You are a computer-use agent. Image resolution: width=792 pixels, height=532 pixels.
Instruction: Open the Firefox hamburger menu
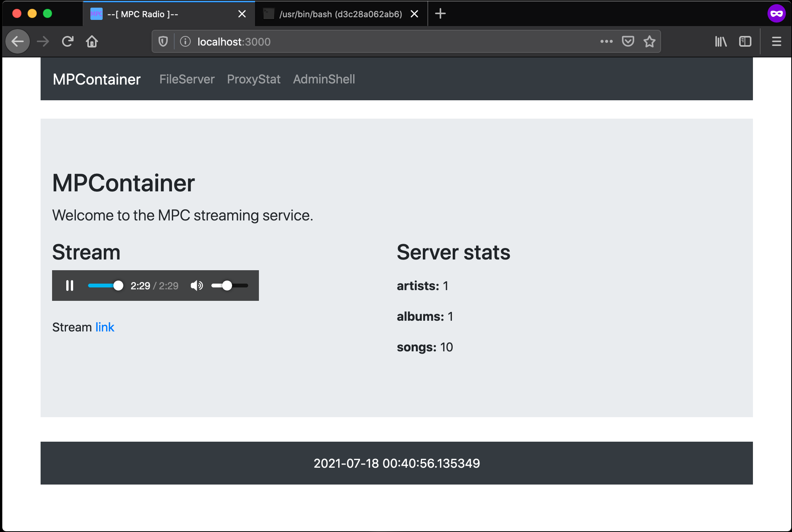(776, 41)
